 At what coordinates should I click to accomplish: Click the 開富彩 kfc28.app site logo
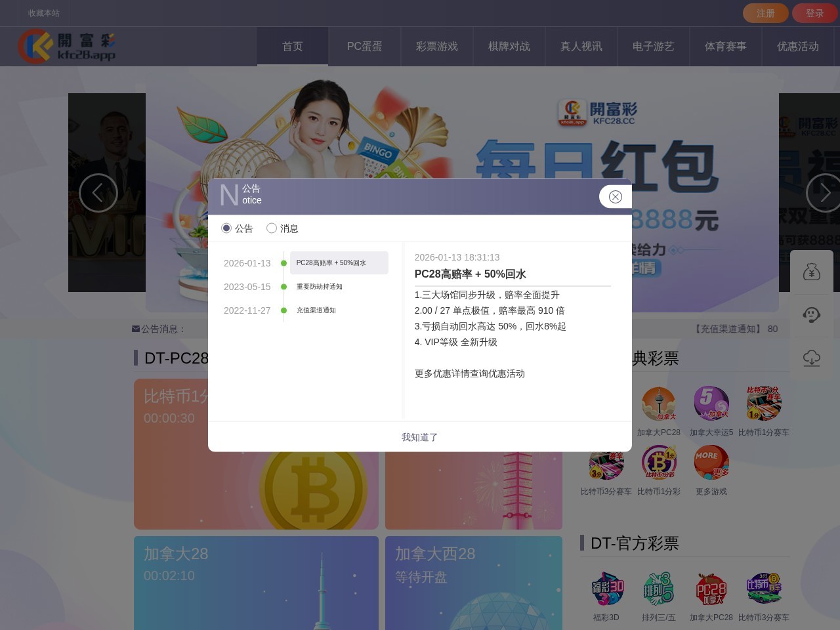point(66,47)
